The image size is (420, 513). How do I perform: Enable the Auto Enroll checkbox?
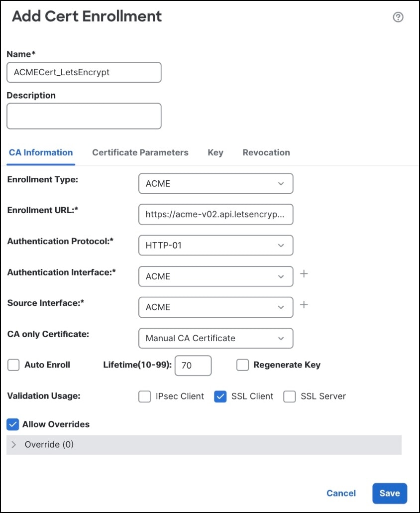click(x=13, y=365)
